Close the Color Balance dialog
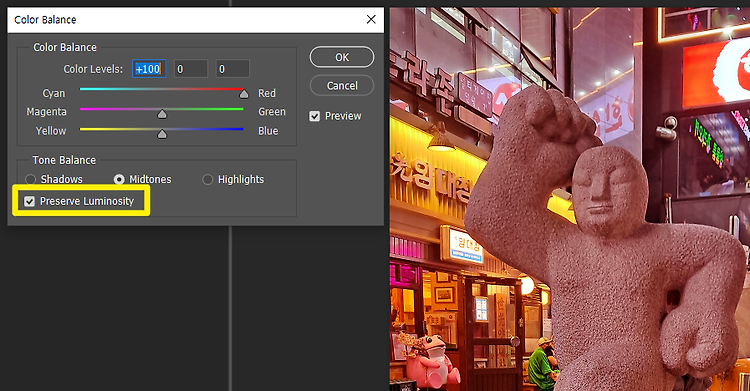The width and height of the screenshot is (750, 391). click(x=371, y=20)
